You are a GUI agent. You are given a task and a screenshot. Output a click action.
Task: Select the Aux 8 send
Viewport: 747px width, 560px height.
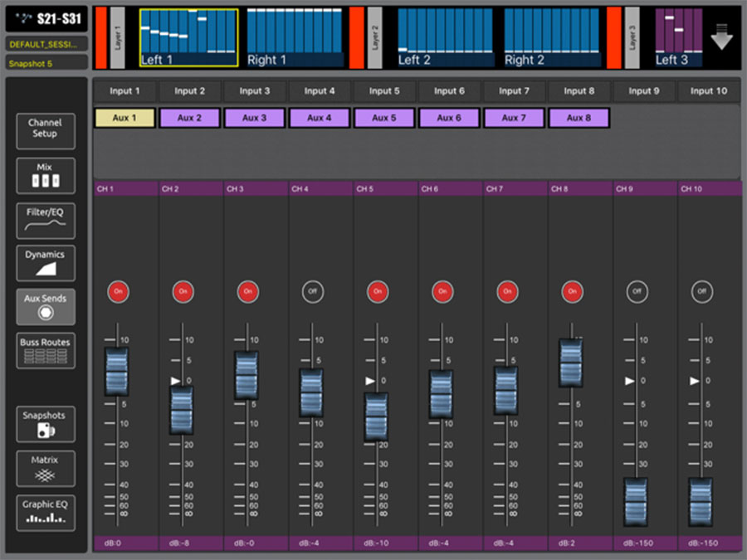coord(579,118)
